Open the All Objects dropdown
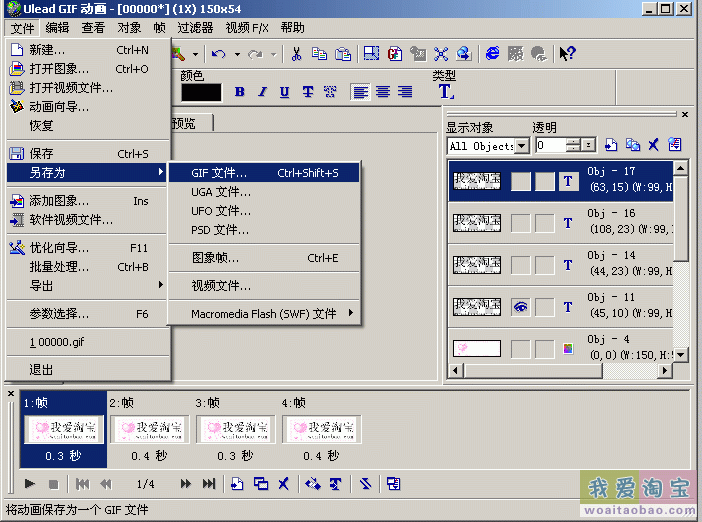This screenshot has width=702, height=522. (x=521, y=145)
